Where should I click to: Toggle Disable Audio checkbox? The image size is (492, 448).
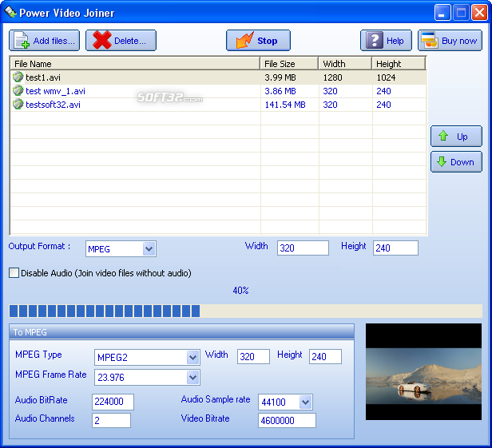pos(14,272)
